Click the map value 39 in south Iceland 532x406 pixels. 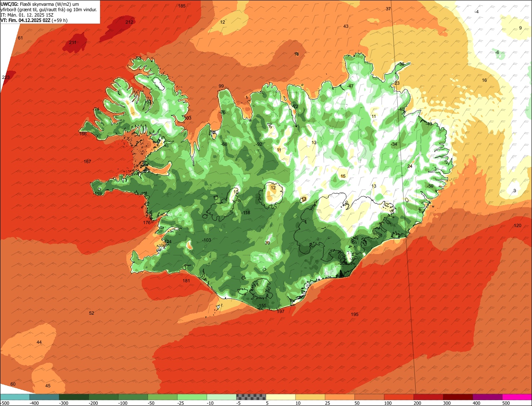coord(267,243)
